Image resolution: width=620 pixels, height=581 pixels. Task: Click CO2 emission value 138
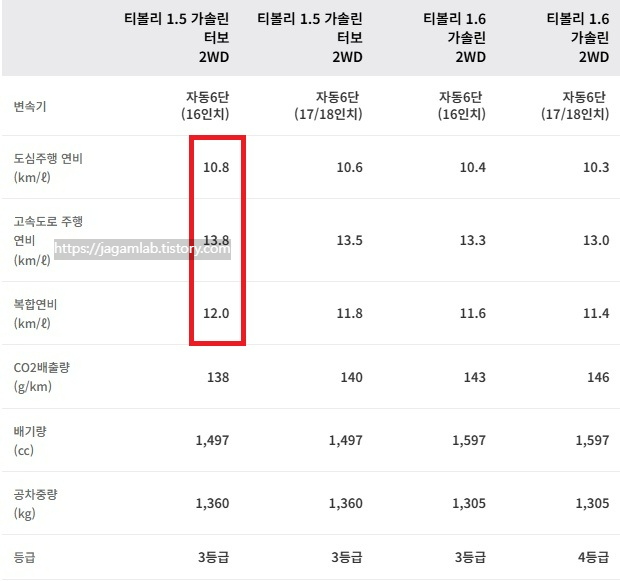(218, 377)
